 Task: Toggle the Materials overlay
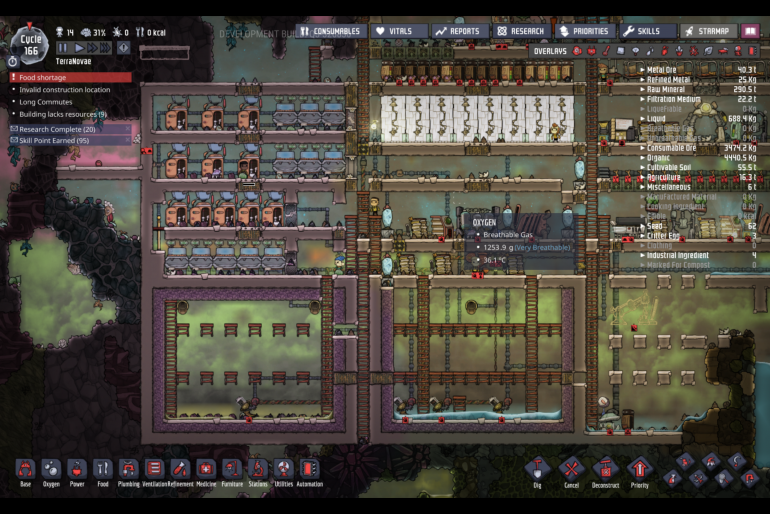[620, 51]
